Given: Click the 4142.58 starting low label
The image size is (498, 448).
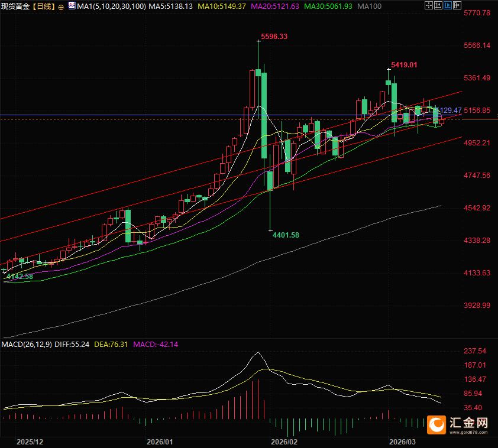Looking at the screenshot, I should 20,277.
